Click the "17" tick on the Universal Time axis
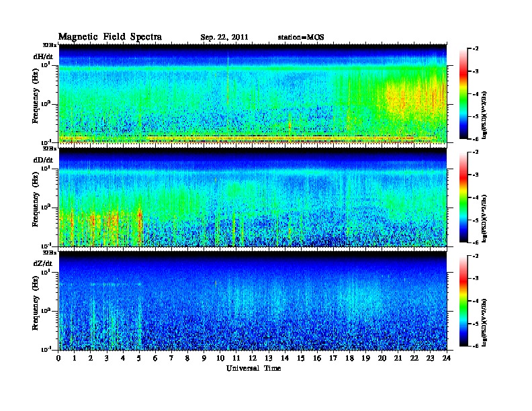The width and height of the screenshot is (532, 411). pos(334,358)
